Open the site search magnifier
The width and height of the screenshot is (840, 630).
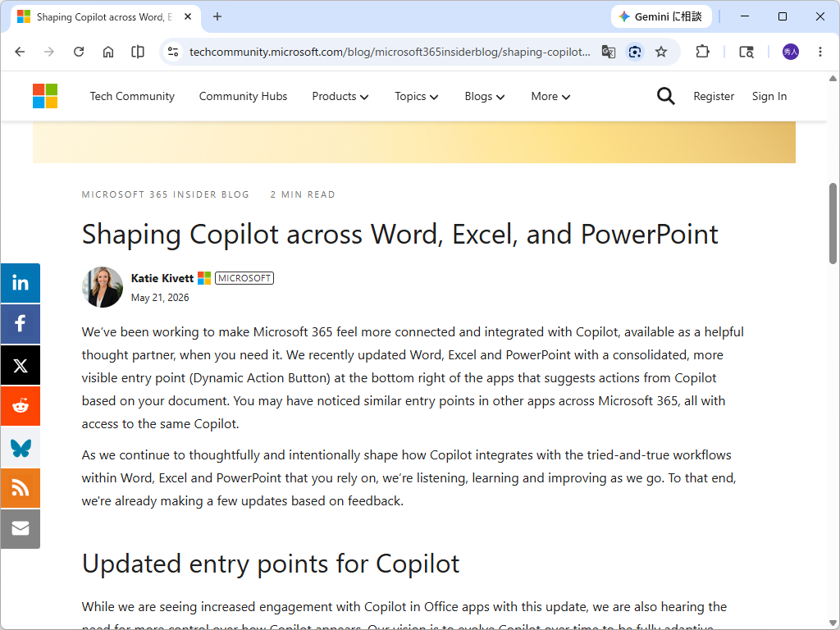(x=665, y=97)
